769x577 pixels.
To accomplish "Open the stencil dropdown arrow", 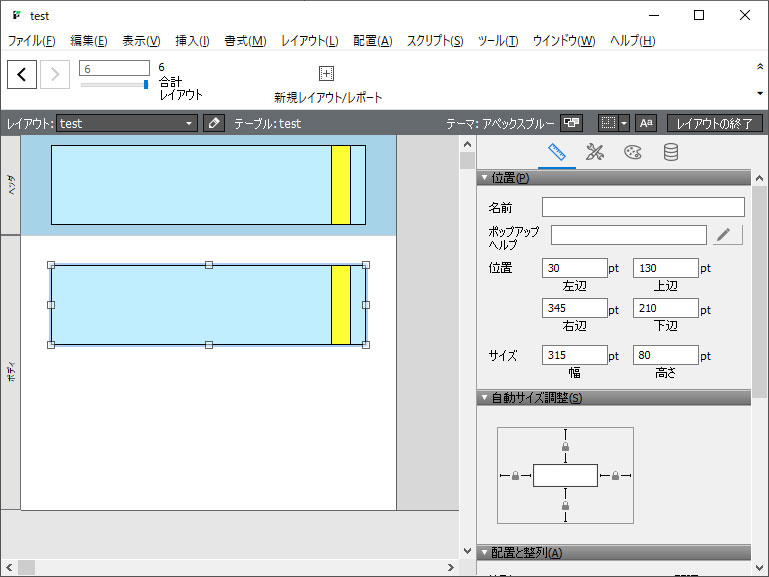I will click(624, 123).
